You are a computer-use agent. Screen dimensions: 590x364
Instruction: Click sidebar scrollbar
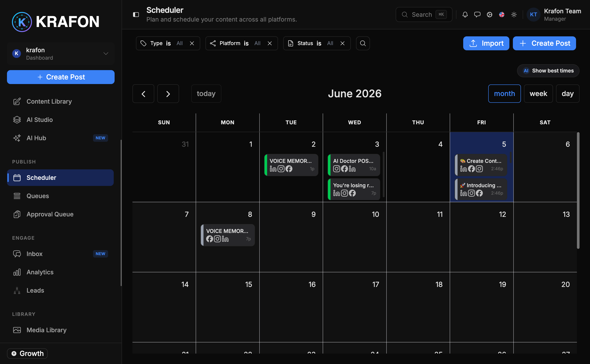pyautogui.click(x=121, y=213)
